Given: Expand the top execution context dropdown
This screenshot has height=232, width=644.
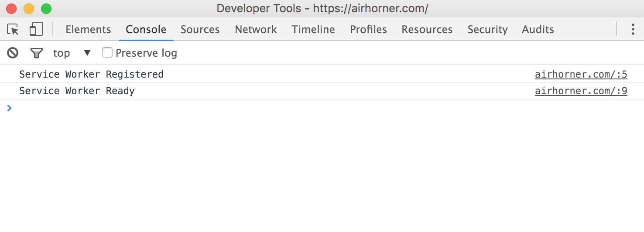Looking at the screenshot, I should (72, 53).
